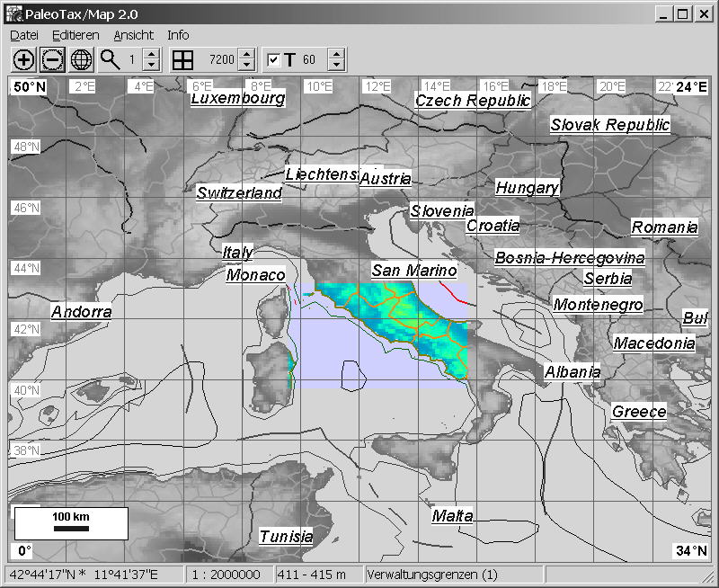The height and width of the screenshot is (588, 719).
Task: Open the Editieren menu
Action: pos(75,35)
